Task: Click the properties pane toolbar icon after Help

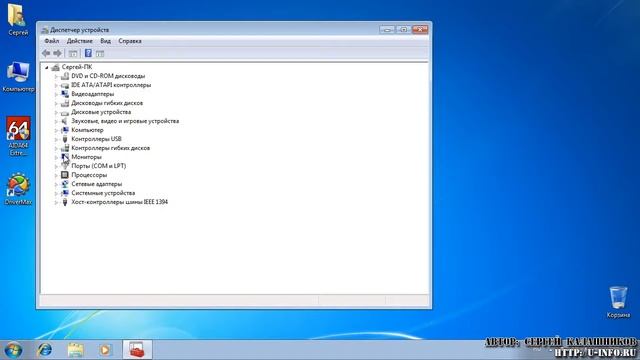Action: (x=100, y=53)
